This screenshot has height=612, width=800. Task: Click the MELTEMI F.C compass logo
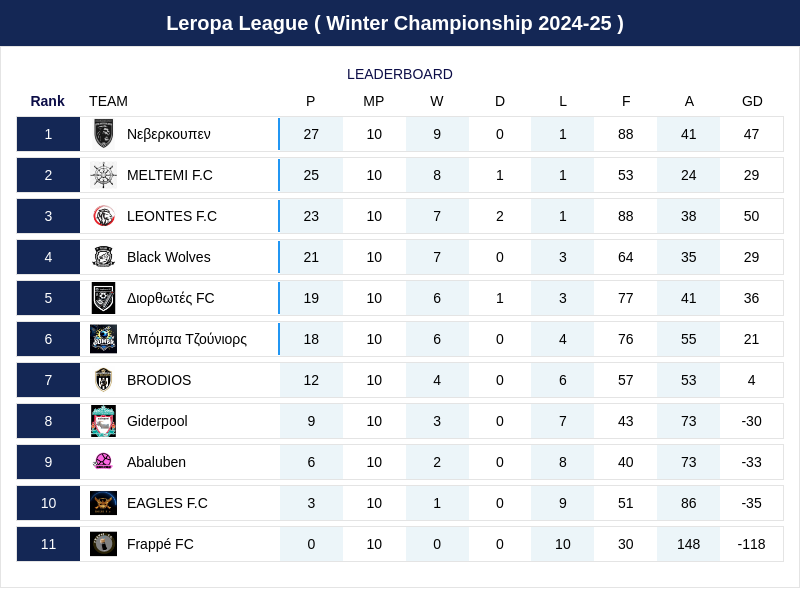click(x=103, y=175)
